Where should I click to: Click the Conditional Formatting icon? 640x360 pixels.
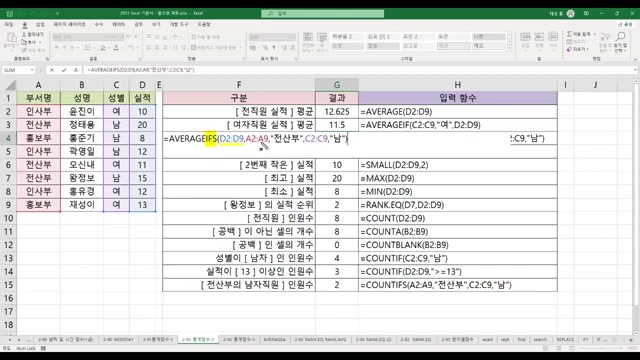click(308, 38)
